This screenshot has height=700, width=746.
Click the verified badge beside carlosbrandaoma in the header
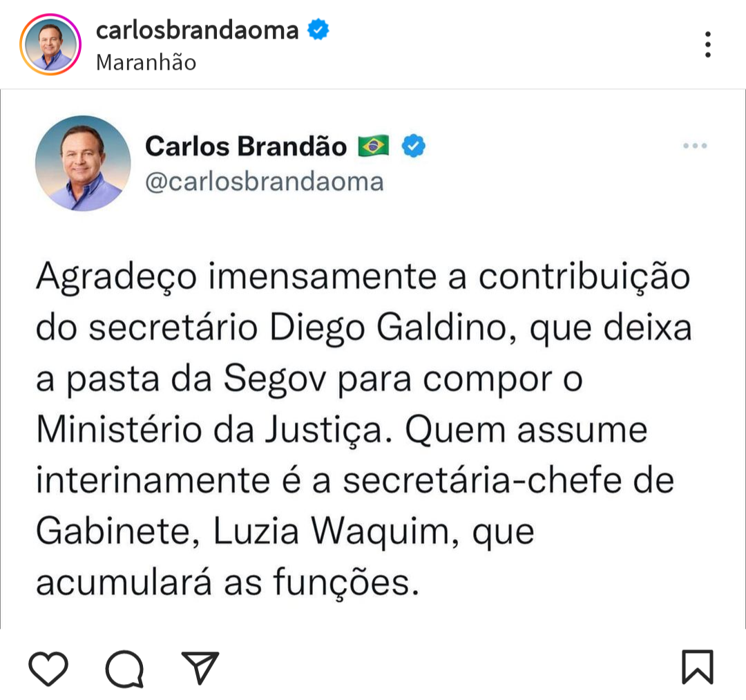(318, 30)
